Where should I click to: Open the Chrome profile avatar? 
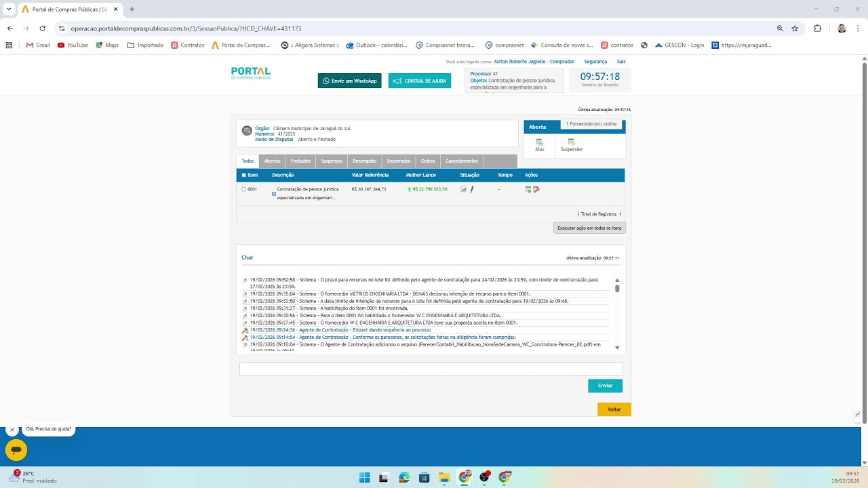tap(842, 28)
